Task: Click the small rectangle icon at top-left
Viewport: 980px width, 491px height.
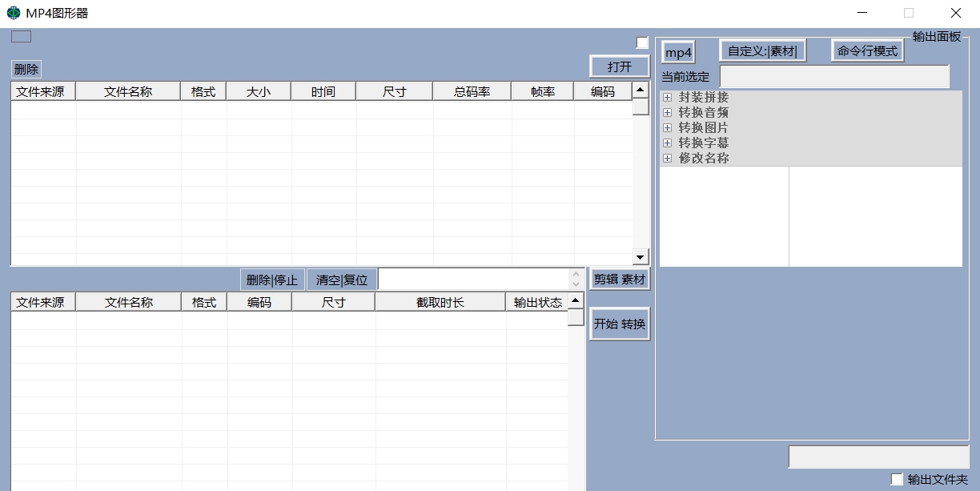Action: pos(21,36)
